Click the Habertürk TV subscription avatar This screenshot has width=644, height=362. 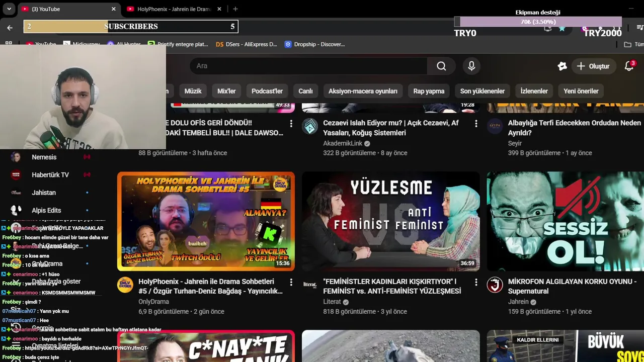pyautogui.click(x=16, y=174)
